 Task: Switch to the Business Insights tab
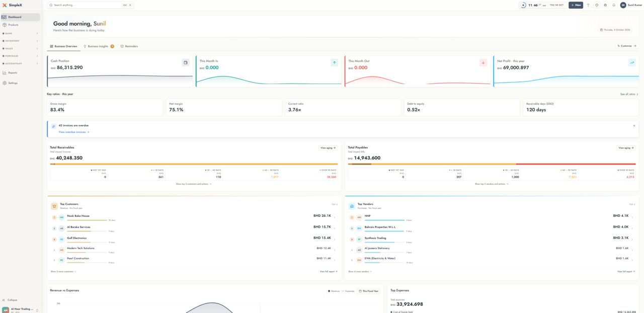[x=99, y=46]
